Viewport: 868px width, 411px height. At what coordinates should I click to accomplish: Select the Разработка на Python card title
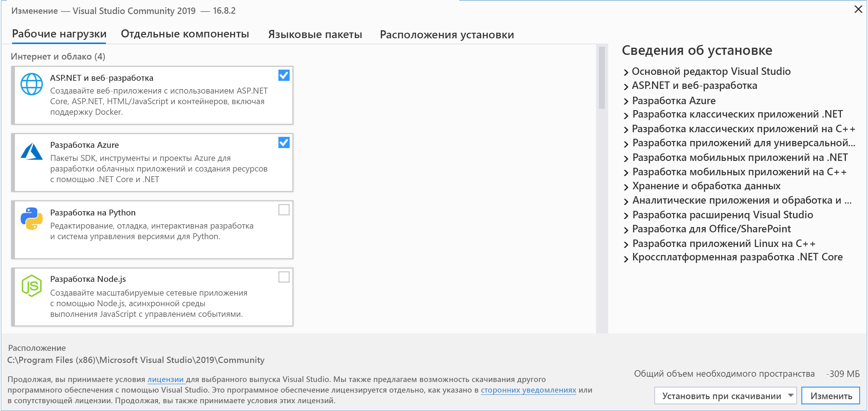93,213
